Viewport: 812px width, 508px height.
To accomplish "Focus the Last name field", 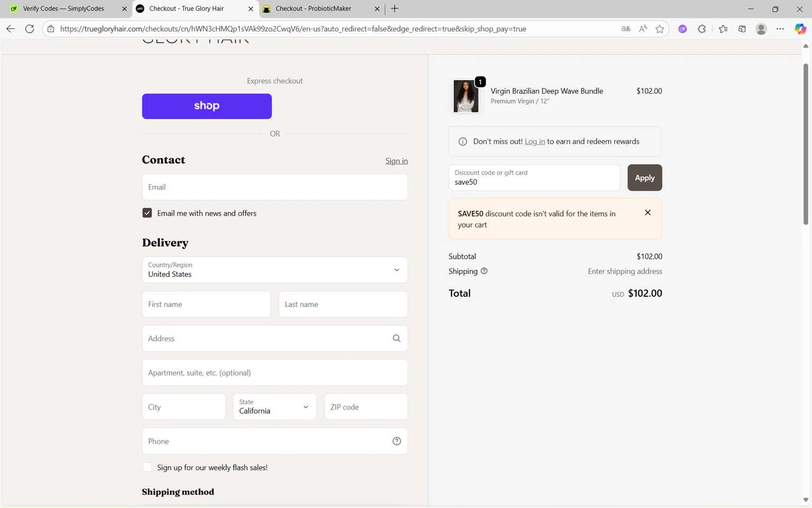I will click(x=343, y=304).
